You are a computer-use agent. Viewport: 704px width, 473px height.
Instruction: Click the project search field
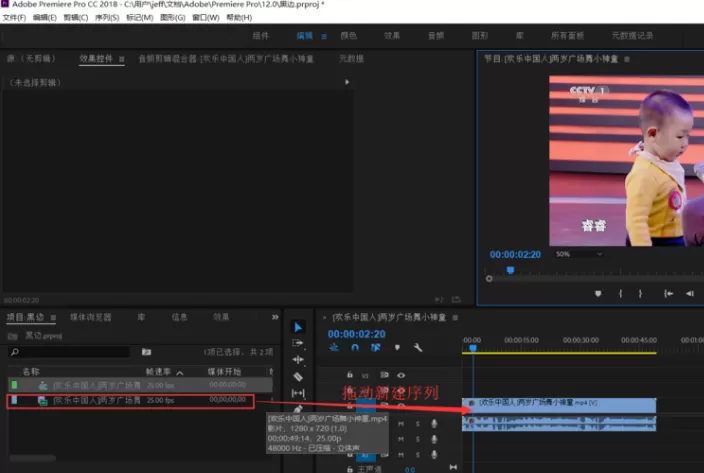click(x=70, y=352)
